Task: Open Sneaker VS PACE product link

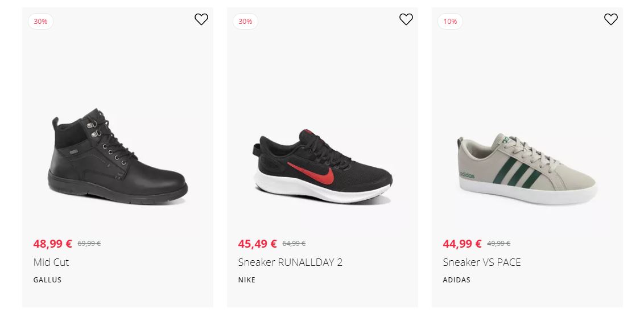Action: point(482,262)
